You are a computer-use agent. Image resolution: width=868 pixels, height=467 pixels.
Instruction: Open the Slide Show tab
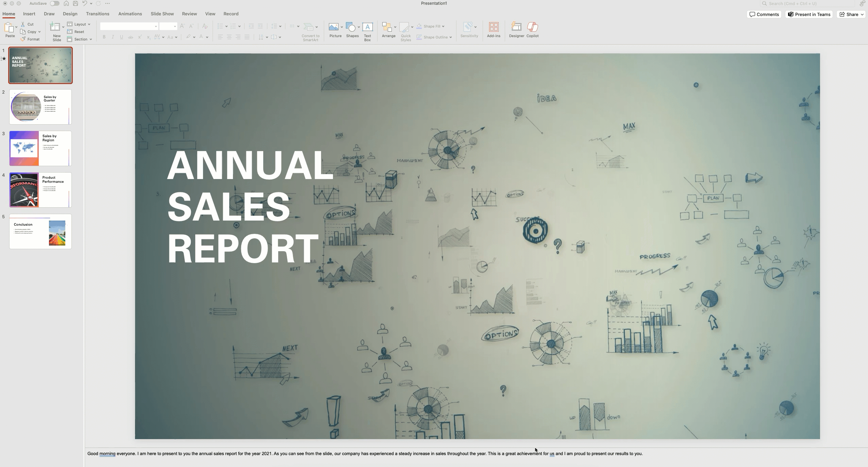point(162,14)
